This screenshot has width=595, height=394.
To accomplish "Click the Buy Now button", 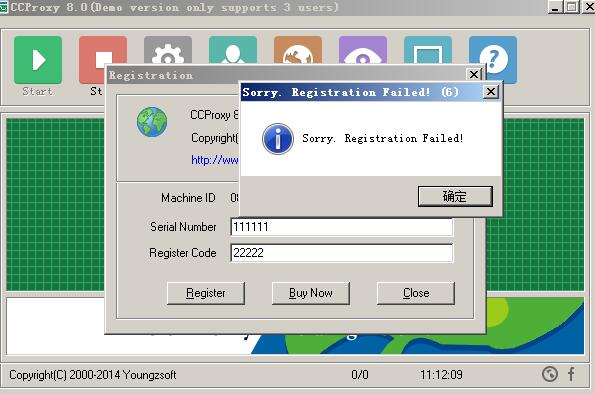I will pos(311,293).
